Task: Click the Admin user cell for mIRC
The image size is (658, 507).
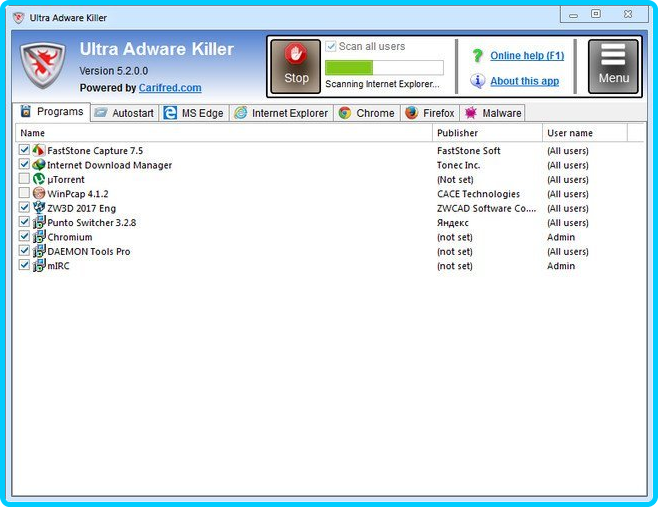Action: pyautogui.click(x=561, y=266)
